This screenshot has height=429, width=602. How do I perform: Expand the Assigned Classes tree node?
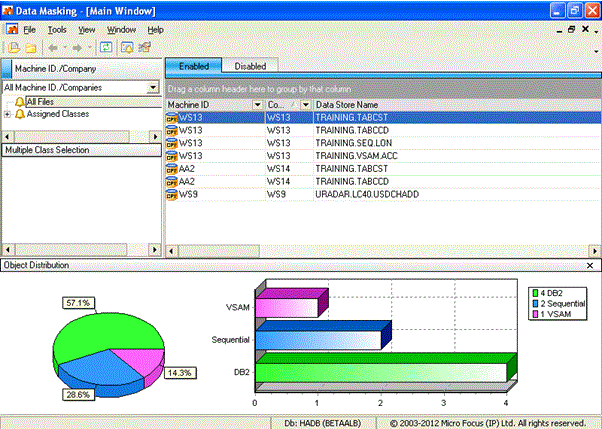pos(7,114)
